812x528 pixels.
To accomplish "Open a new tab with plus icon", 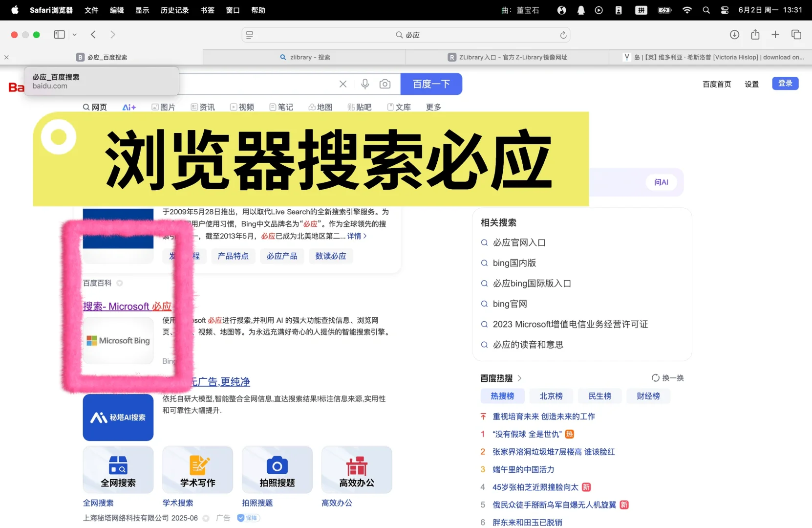I will coord(775,34).
